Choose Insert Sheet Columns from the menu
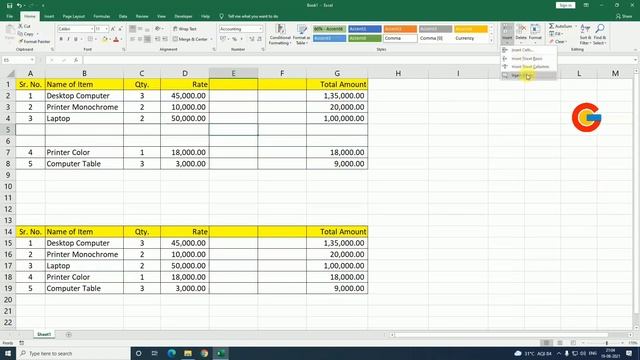 pos(529,67)
